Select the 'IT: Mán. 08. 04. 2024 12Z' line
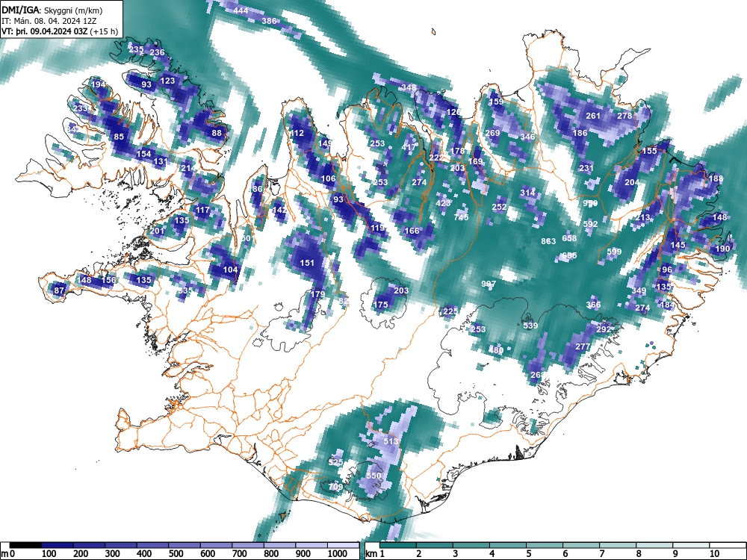Screen dimensions: 747x560 [51, 21]
